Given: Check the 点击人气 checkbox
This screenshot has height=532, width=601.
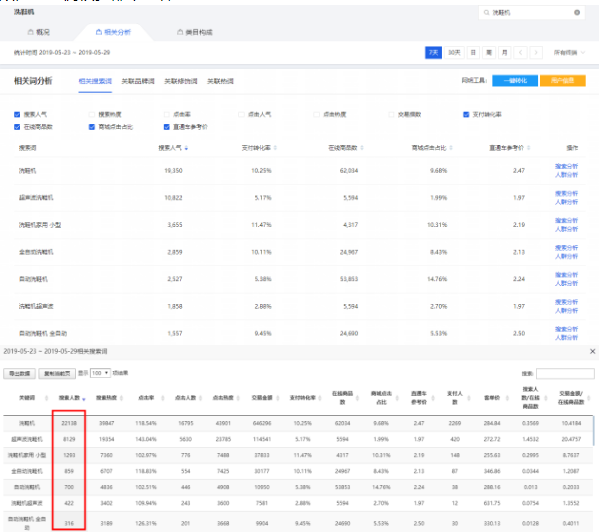Looking at the screenshot, I should pos(241,115).
